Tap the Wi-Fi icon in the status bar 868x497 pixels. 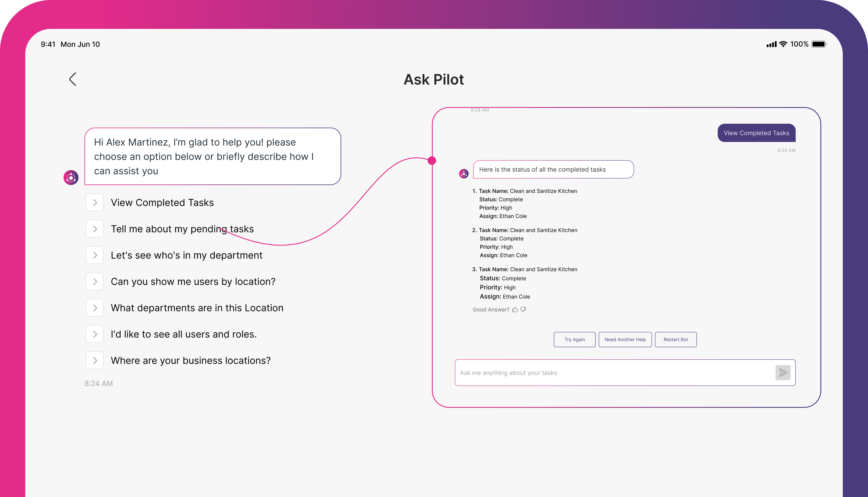pyautogui.click(x=783, y=44)
